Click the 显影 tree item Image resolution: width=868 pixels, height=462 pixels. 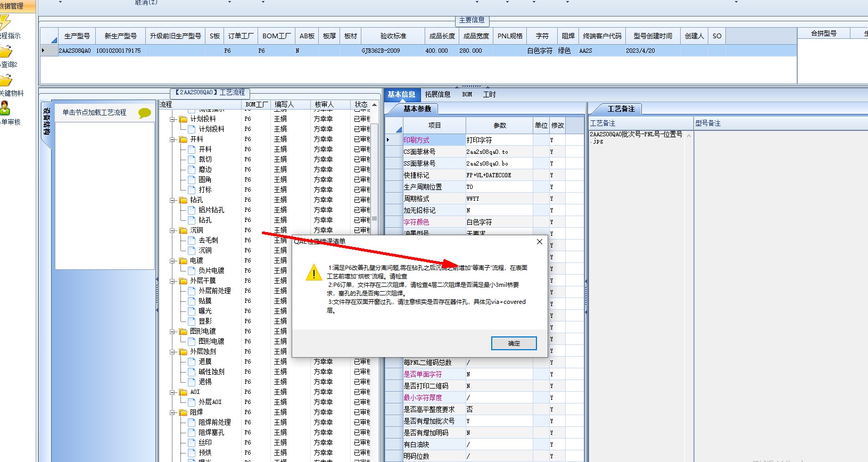tap(205, 321)
